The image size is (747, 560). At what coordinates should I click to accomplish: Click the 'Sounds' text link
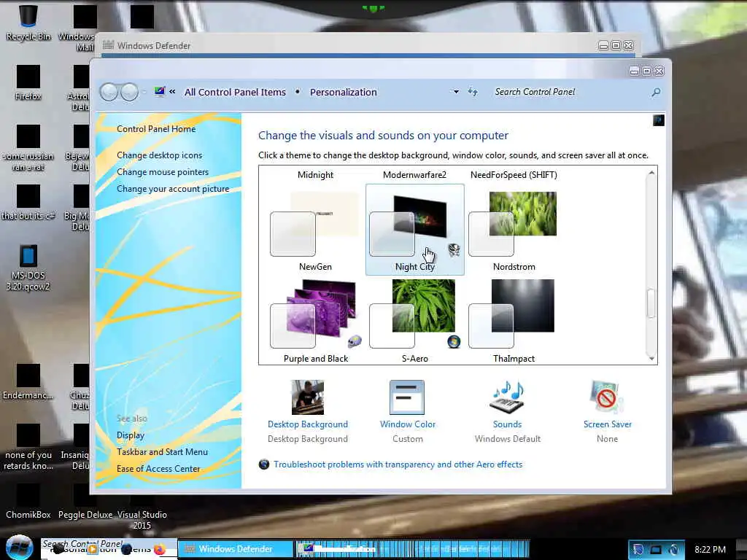click(508, 424)
